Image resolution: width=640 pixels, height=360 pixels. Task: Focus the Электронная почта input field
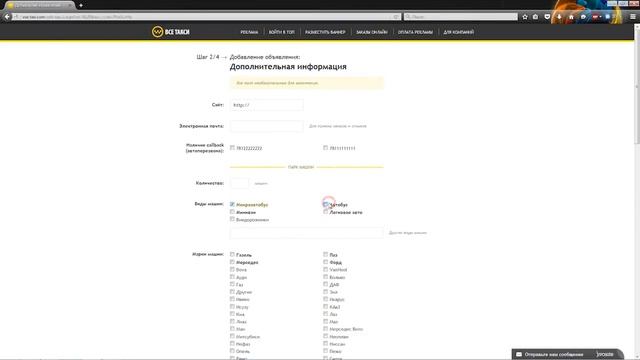pyautogui.click(x=267, y=126)
